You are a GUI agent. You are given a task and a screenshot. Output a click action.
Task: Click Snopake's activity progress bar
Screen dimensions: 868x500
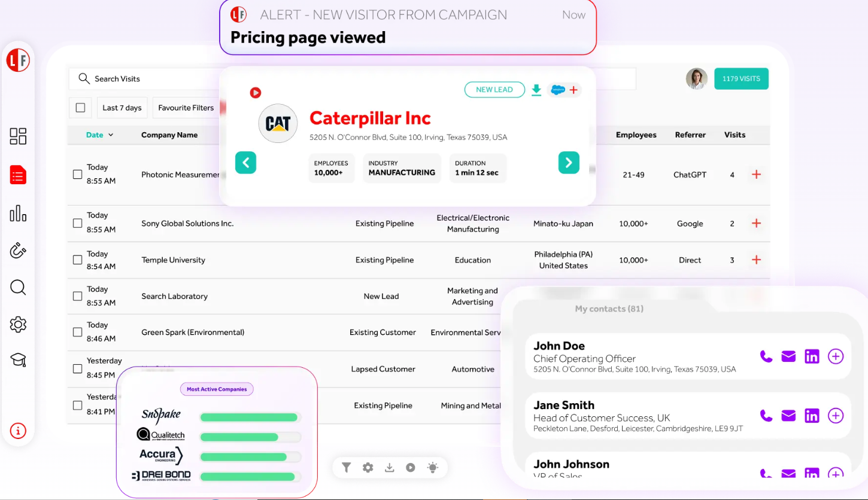point(250,417)
